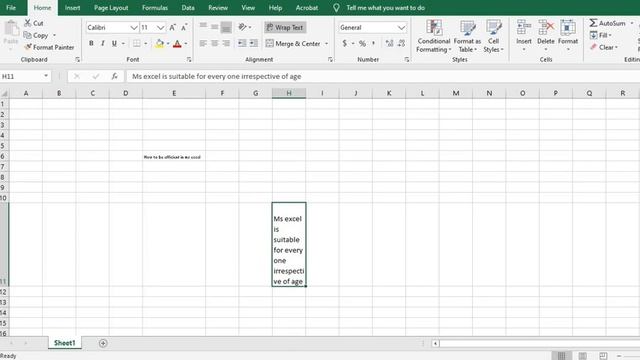This screenshot has width=640, height=360.
Task: Open Merge & Center dropdown arrow
Action: (326, 43)
